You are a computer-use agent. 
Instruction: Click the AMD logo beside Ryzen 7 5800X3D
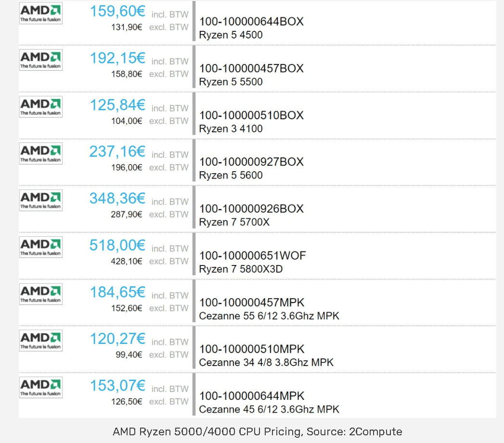[x=41, y=247]
